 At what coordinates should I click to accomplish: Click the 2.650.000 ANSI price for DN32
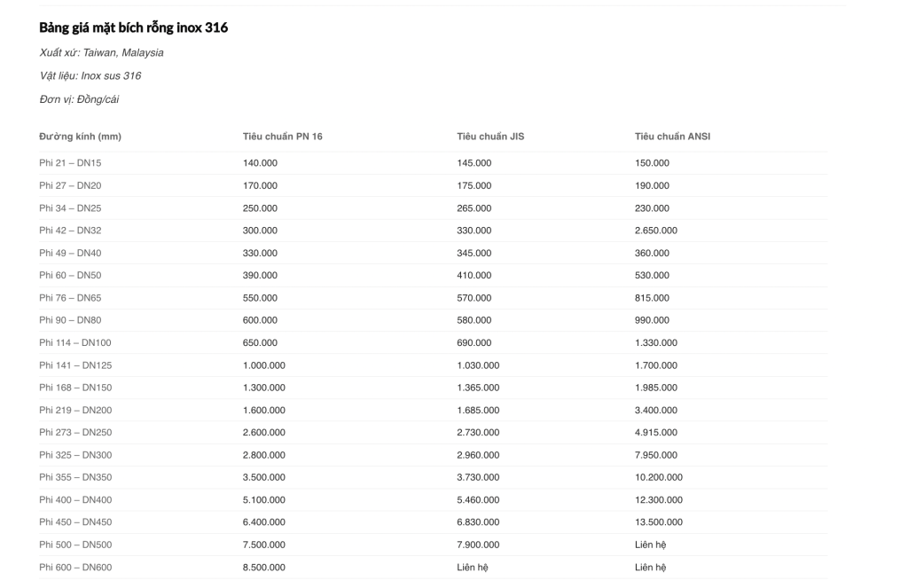pos(656,231)
